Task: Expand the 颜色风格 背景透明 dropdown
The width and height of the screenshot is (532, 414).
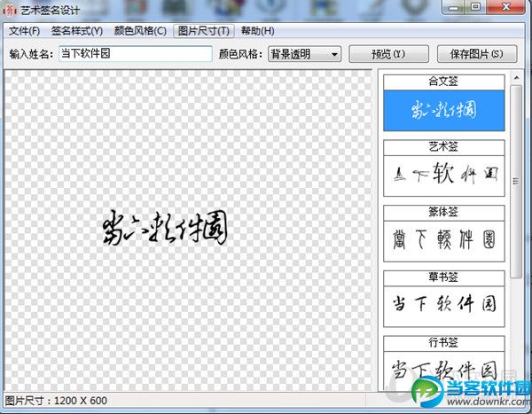Action: (304, 54)
